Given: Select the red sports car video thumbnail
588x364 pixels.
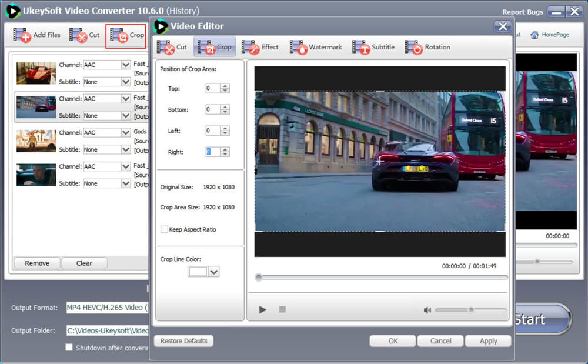Looking at the screenshot, I should click(36, 73).
